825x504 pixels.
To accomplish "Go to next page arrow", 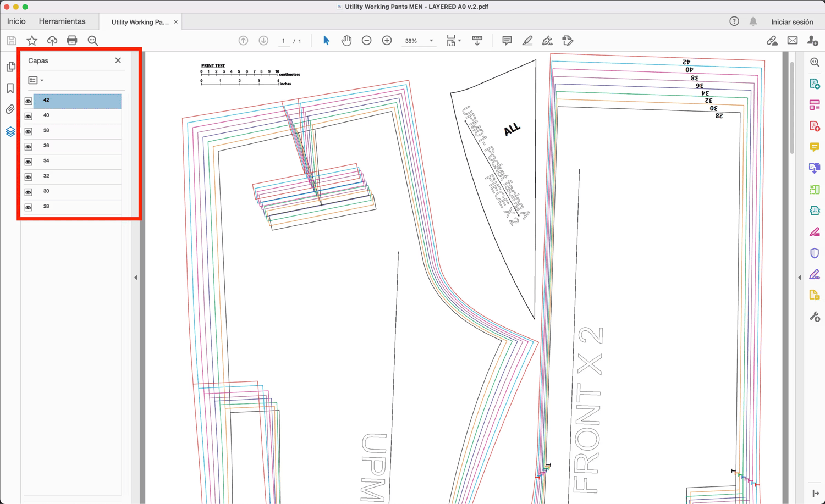I will 263,41.
